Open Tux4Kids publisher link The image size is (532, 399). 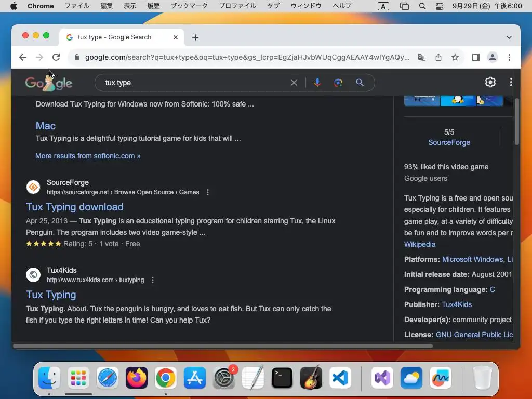point(457,304)
